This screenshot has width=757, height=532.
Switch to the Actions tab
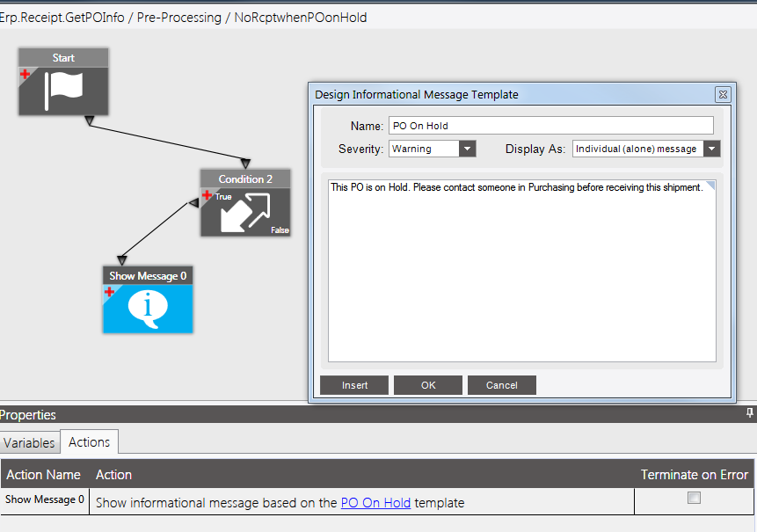pyautogui.click(x=90, y=441)
